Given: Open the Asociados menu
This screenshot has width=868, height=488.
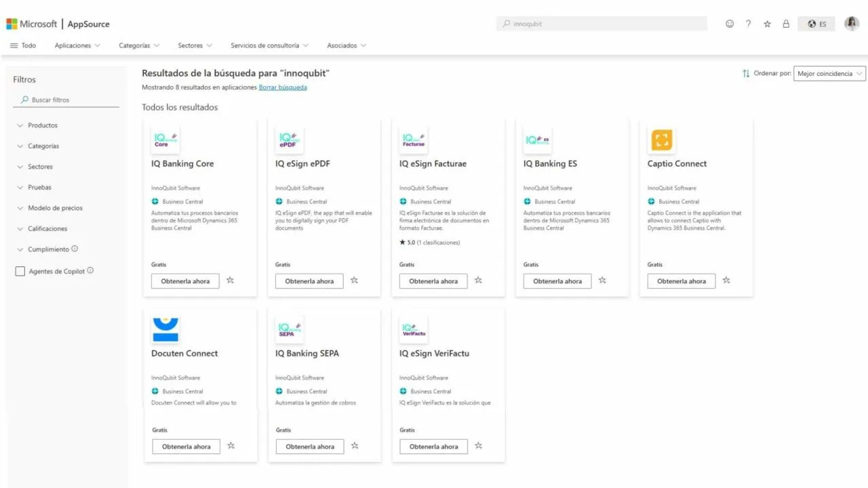Looking at the screenshot, I should [347, 45].
